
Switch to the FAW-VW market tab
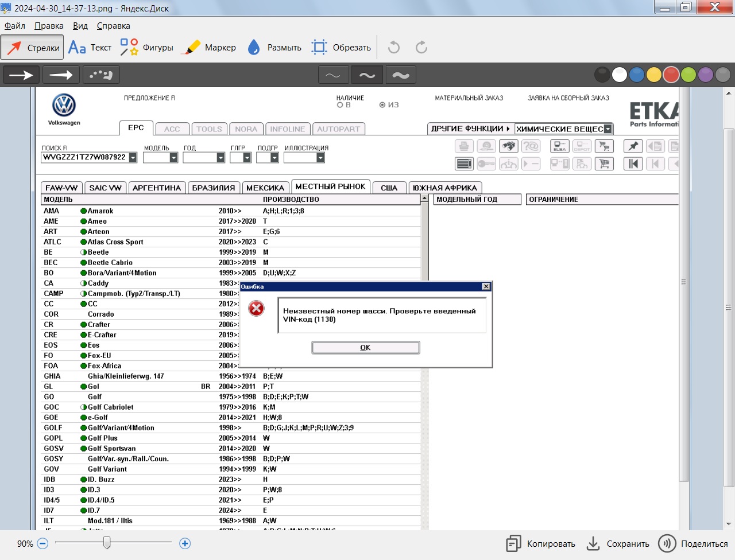pyautogui.click(x=61, y=188)
